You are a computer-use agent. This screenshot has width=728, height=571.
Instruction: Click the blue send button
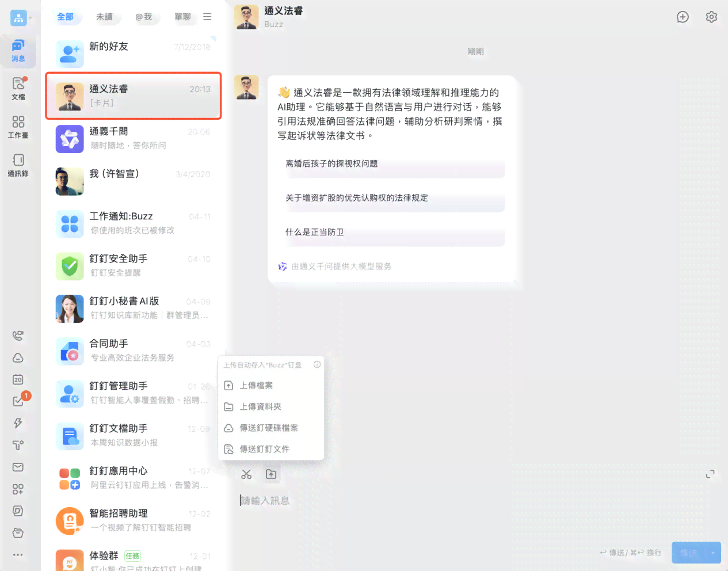[689, 553]
